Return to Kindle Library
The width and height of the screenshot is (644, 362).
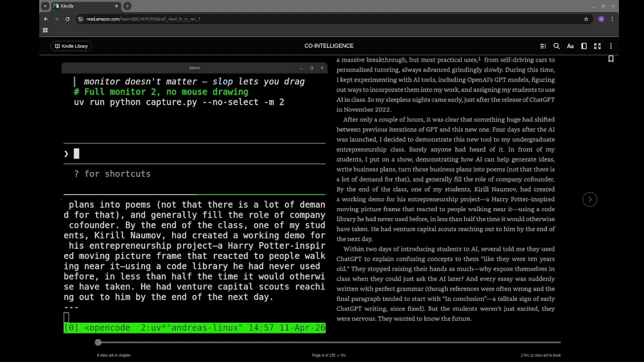(x=71, y=46)
